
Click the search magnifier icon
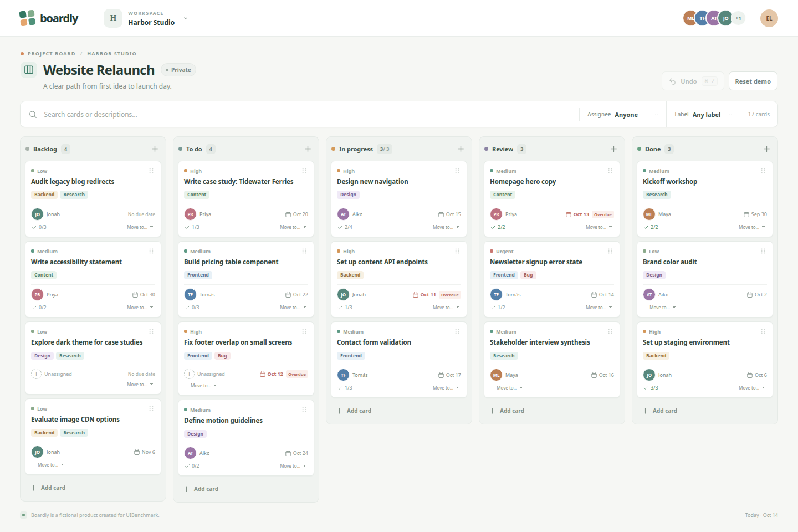pyautogui.click(x=33, y=115)
